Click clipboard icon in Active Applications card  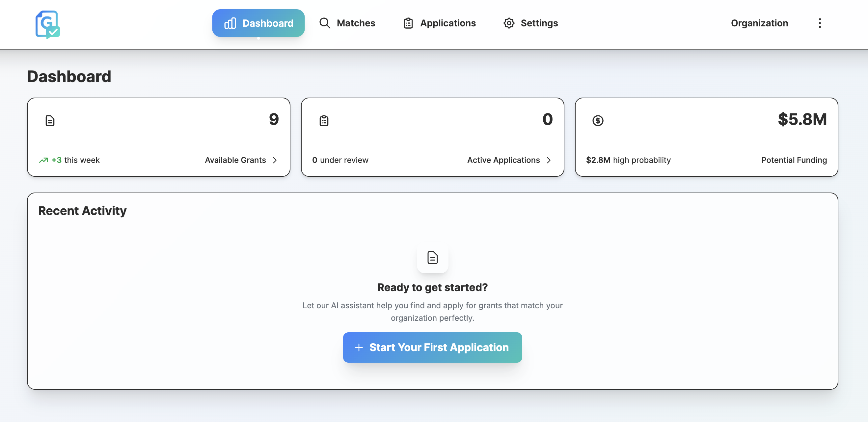(324, 121)
